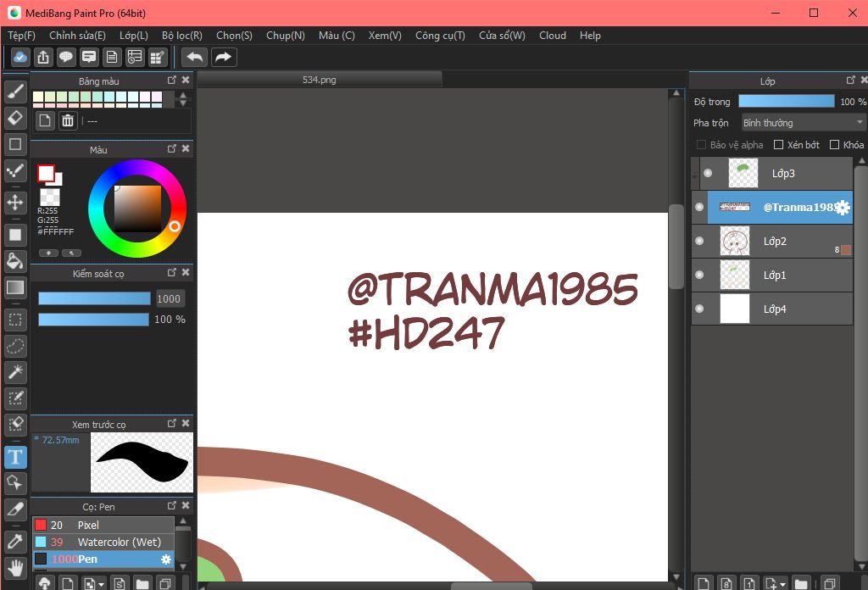
Task: Open add-layer dropdown arrow in layer panel
Action: point(782,584)
